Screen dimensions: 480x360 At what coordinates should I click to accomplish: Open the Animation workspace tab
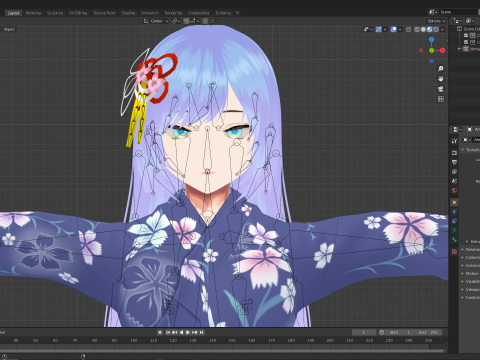[x=150, y=13]
